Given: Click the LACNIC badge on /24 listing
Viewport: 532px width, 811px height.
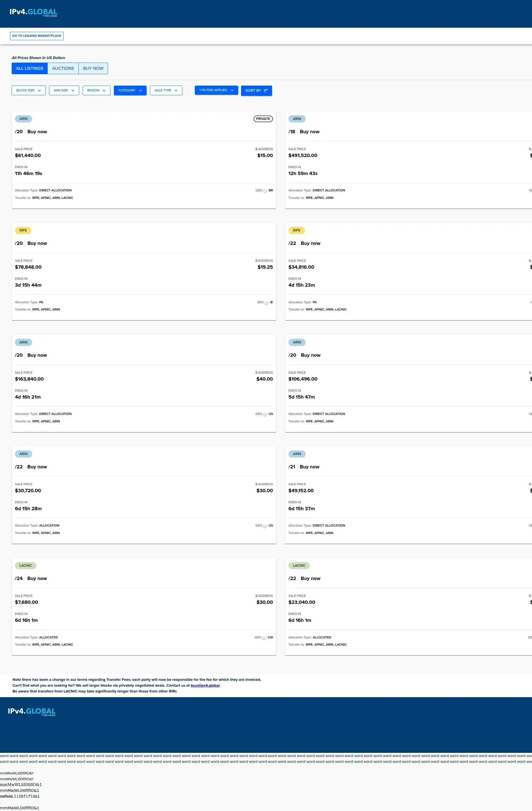Looking at the screenshot, I should pyautogui.click(x=25, y=566).
